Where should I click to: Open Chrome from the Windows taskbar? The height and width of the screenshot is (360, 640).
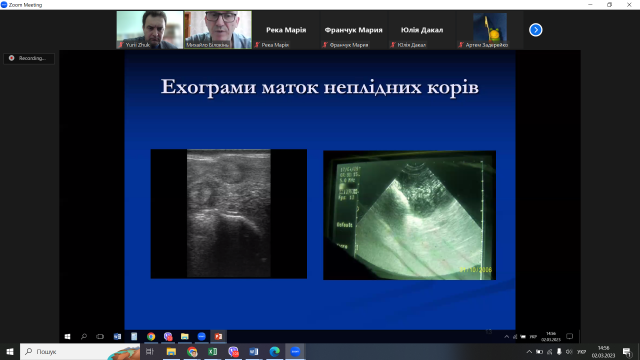tap(192, 351)
